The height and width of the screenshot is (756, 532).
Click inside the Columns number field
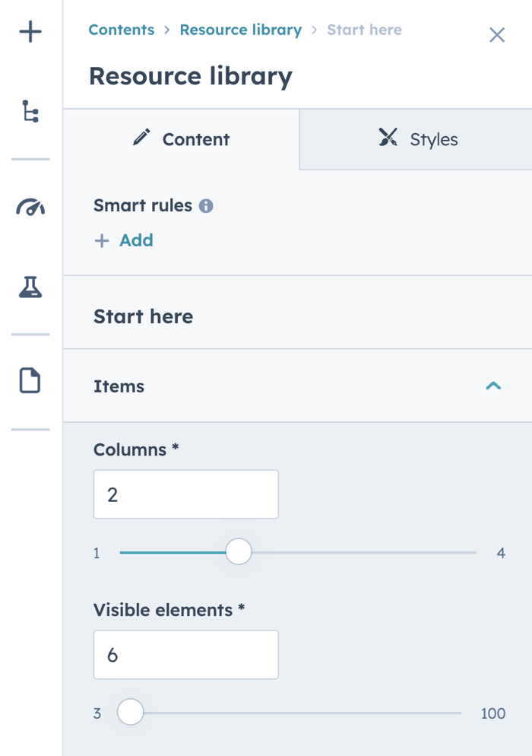click(185, 494)
